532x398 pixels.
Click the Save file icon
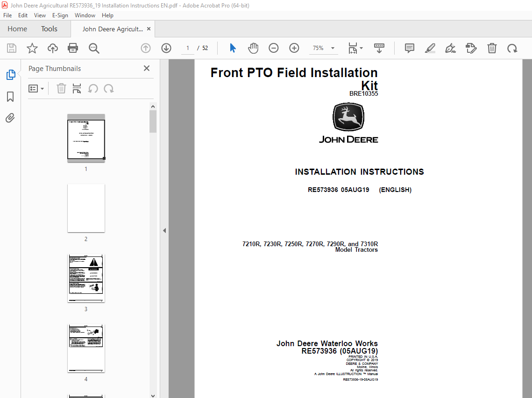click(x=12, y=48)
